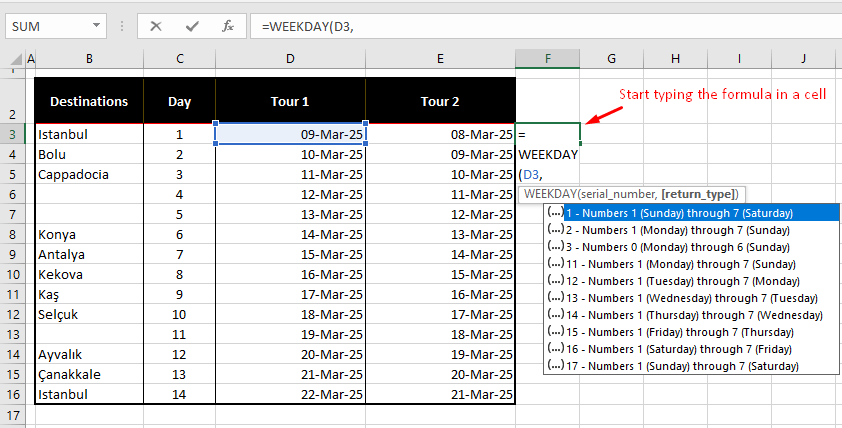The height and width of the screenshot is (428, 842).
Task: Select option 1 - Sunday through Saturday
Action: [679, 213]
